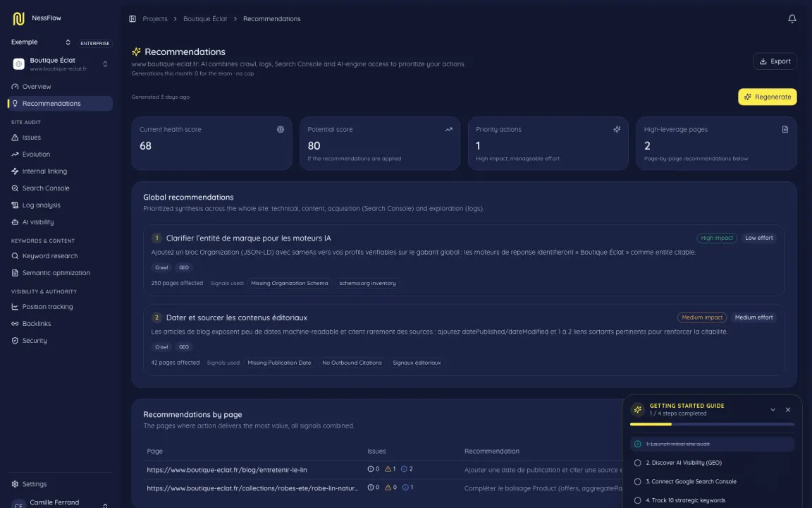
Task: Open the Boutique Éclat project selector chevrons
Action: (105, 64)
